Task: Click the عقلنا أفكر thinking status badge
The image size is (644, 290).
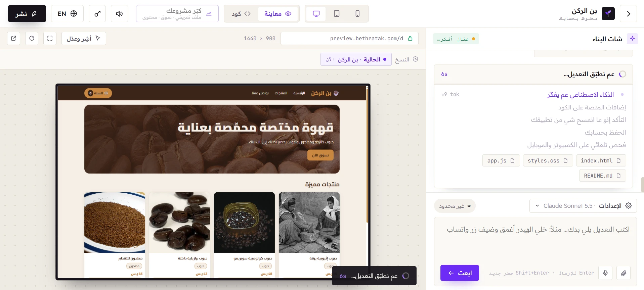Action: pyautogui.click(x=456, y=39)
